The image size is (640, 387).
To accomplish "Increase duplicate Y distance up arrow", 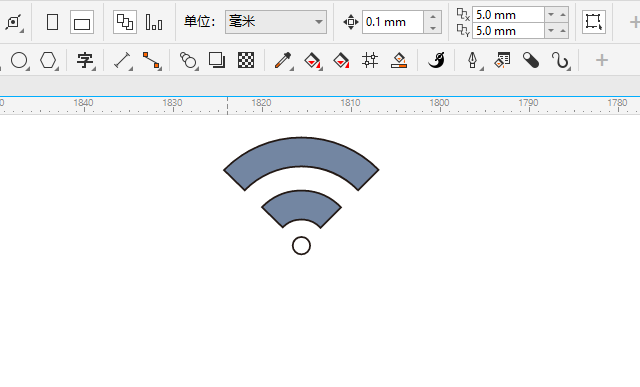I will 562,31.
